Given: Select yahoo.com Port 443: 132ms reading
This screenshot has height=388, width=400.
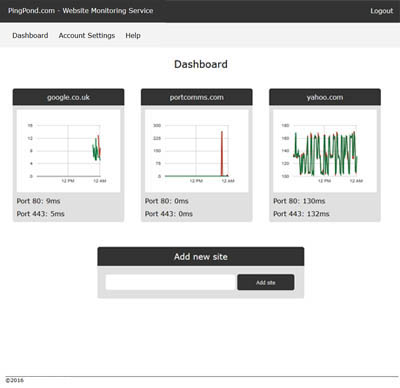Looking at the screenshot, I should (x=301, y=214).
